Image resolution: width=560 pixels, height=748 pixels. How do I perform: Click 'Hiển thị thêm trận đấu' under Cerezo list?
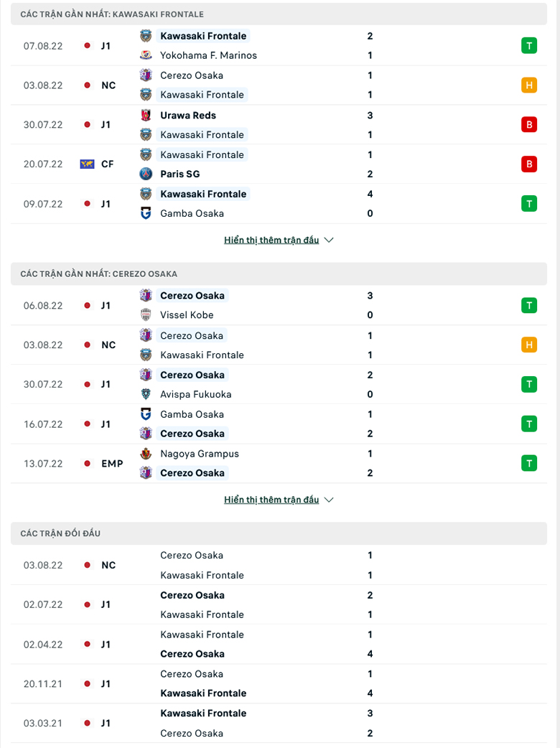271,500
